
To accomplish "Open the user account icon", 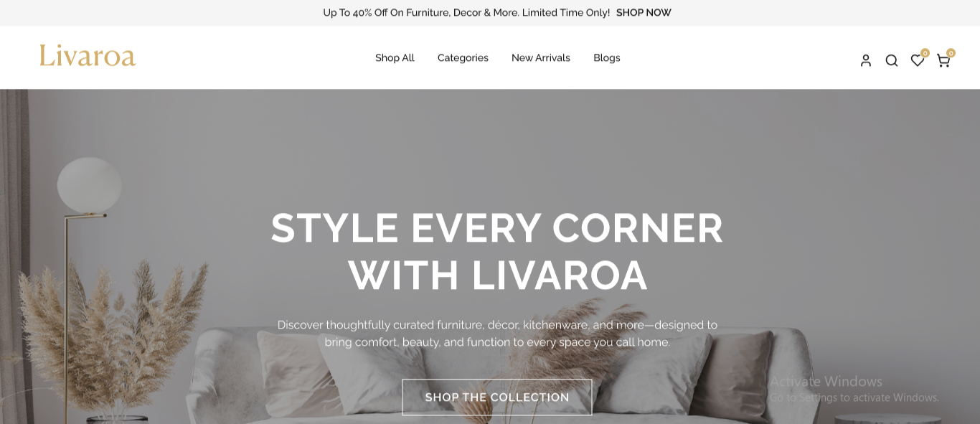I will pos(866,60).
